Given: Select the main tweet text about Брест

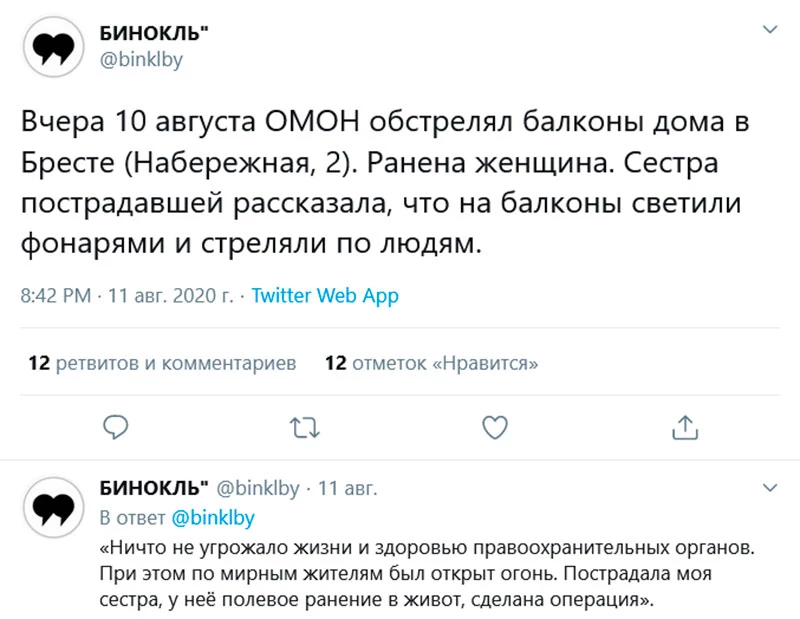Looking at the screenshot, I should 385,183.
